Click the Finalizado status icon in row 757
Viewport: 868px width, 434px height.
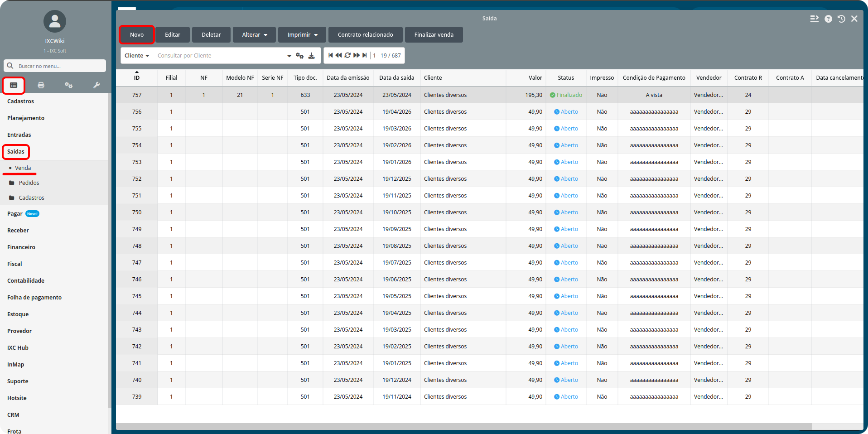pos(553,95)
